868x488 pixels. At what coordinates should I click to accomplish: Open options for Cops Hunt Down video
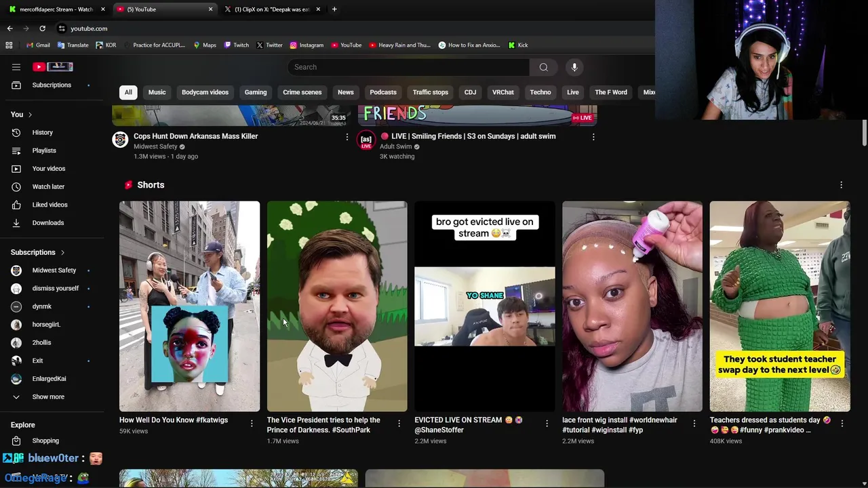[x=347, y=137]
